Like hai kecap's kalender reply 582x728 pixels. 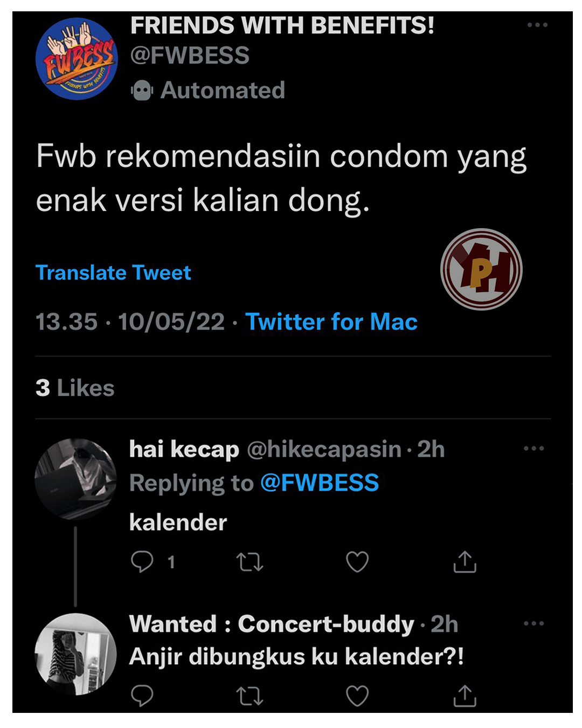pos(357,562)
